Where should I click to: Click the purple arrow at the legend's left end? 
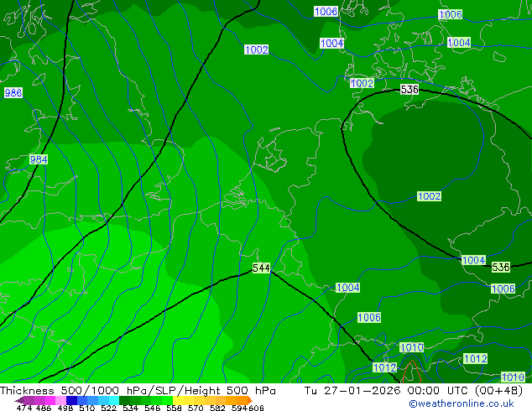point(19,400)
